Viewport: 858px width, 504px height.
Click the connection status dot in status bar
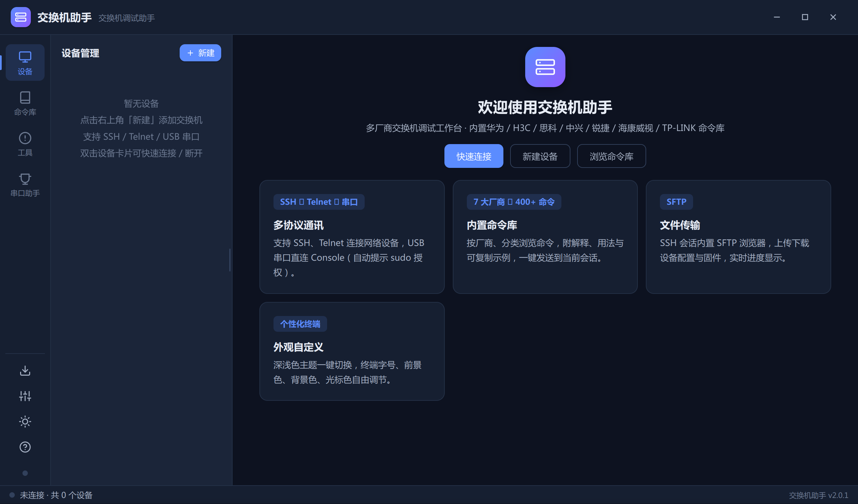click(12, 495)
